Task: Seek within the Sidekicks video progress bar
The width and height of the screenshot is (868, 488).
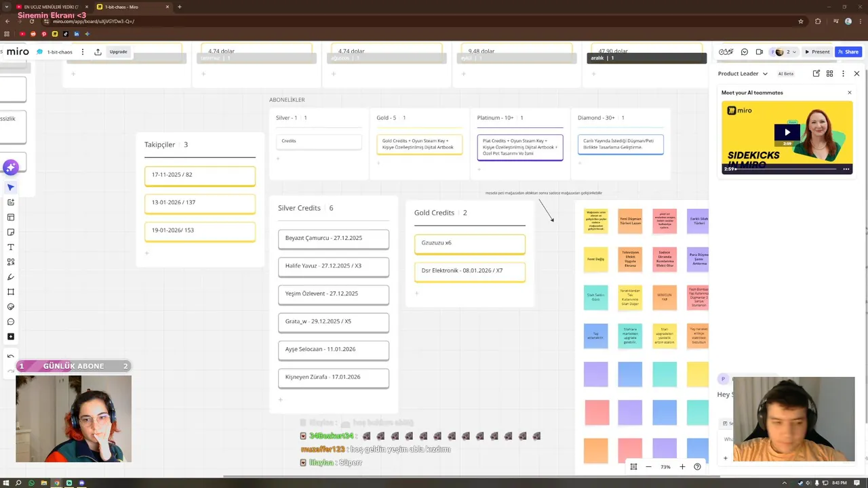Action: (787, 169)
